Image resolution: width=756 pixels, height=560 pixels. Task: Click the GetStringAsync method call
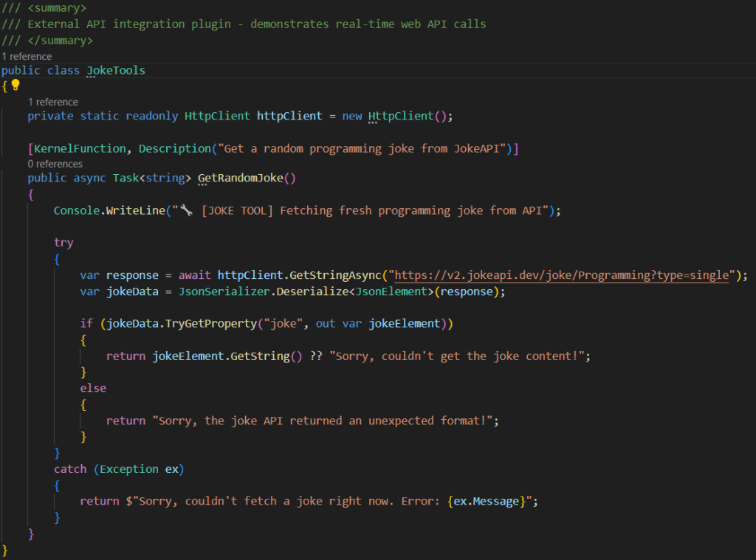click(x=337, y=275)
